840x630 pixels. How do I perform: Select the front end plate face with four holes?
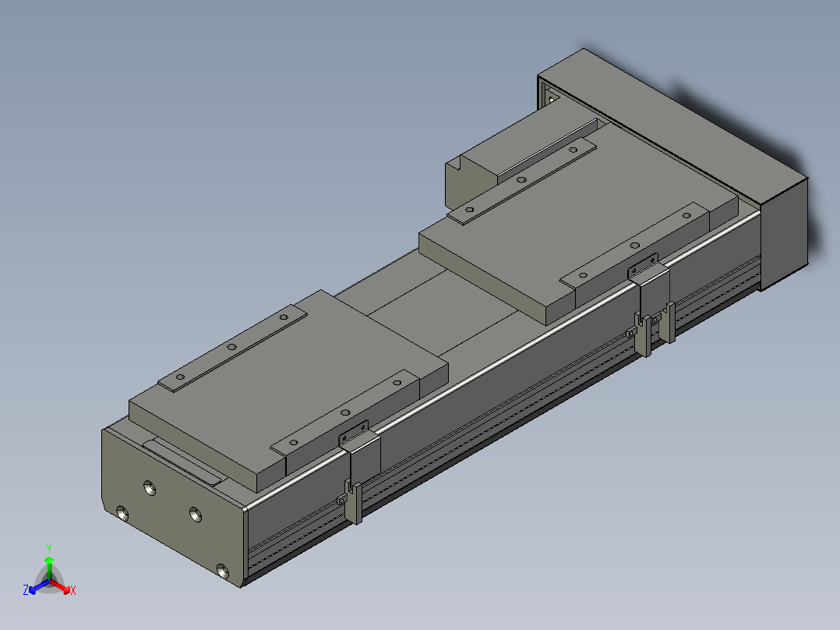click(x=171, y=509)
